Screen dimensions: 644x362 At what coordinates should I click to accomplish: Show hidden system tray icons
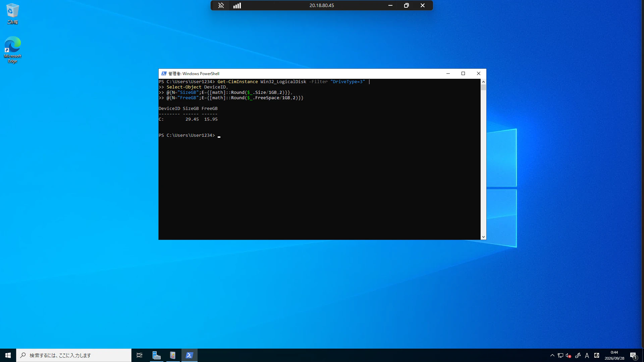552,355
